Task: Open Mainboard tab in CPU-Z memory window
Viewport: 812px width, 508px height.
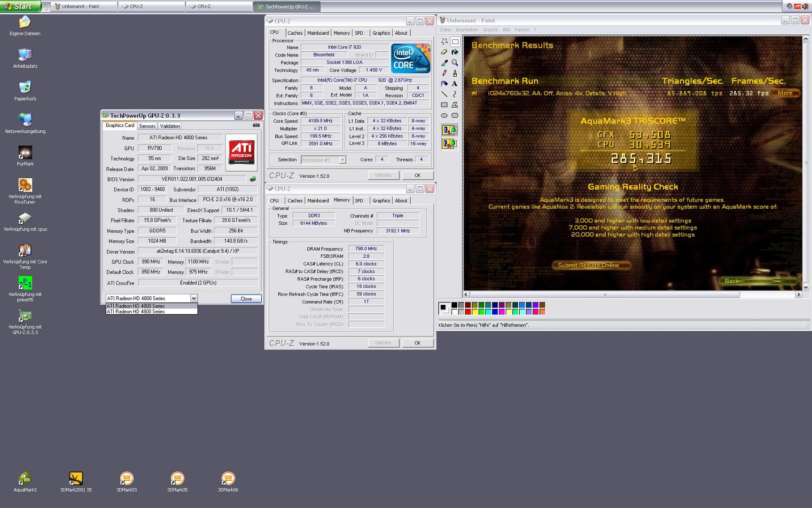Action: coord(318,201)
